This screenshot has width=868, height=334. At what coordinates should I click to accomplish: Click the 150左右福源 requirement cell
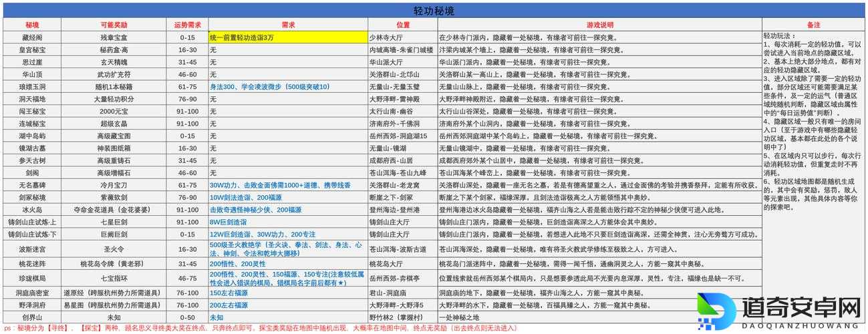288,293
